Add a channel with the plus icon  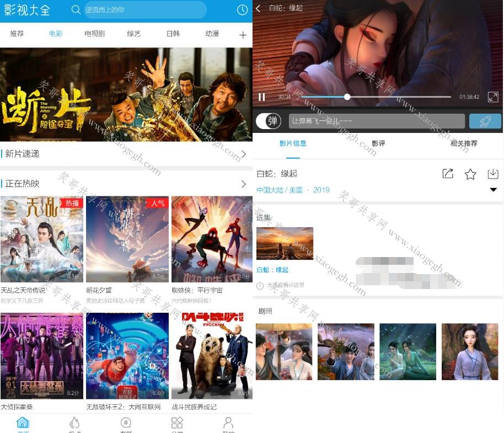pos(243,35)
